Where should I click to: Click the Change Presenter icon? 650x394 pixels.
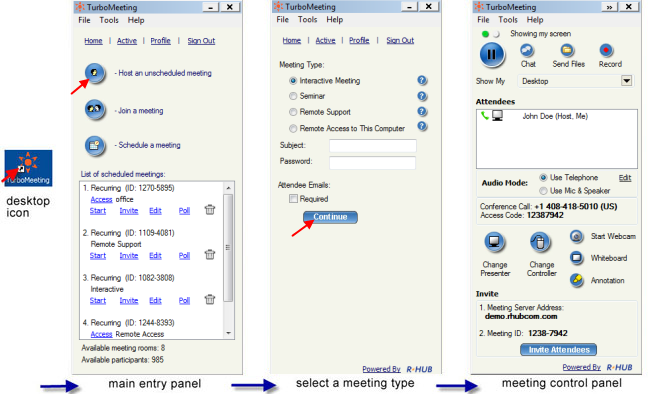494,242
